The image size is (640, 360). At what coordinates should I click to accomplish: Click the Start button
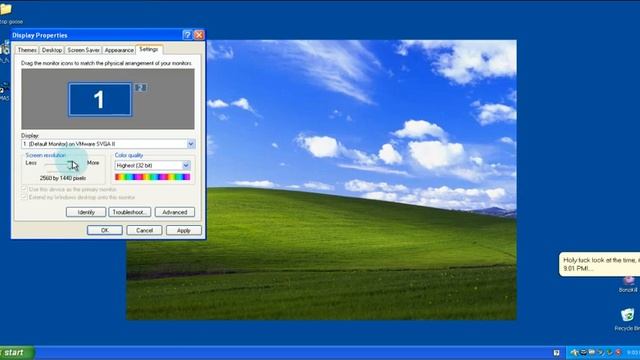coord(16,353)
